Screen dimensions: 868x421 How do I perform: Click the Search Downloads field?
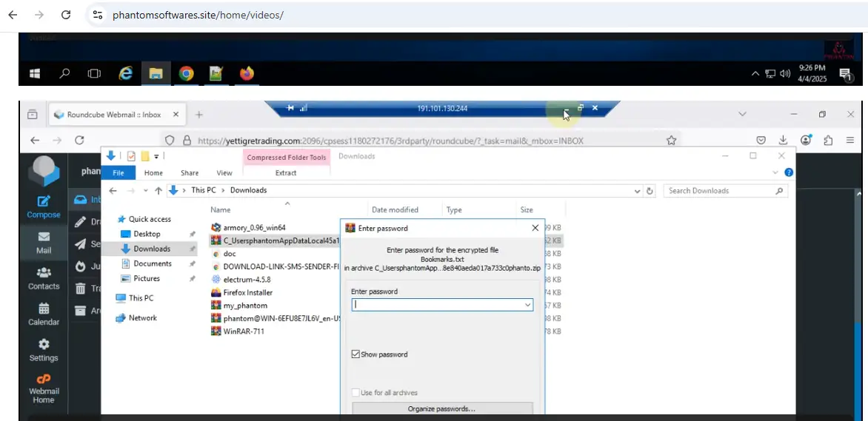pyautogui.click(x=718, y=191)
